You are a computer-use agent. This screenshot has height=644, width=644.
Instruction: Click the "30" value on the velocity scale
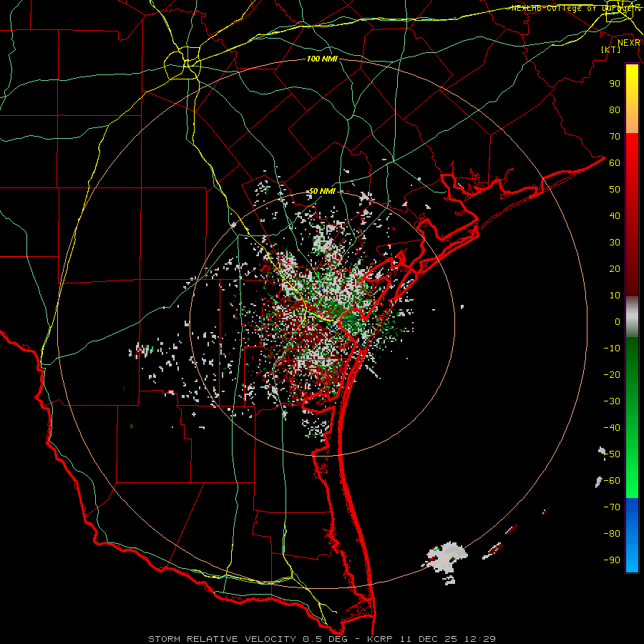click(615, 243)
